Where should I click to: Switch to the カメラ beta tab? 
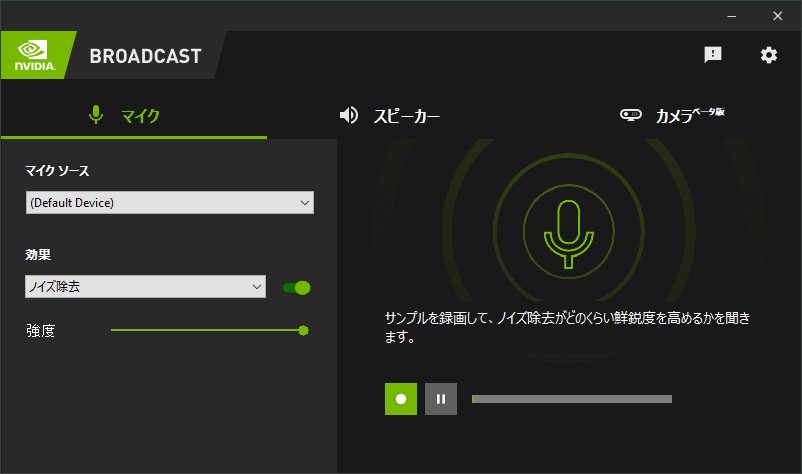pos(672,115)
